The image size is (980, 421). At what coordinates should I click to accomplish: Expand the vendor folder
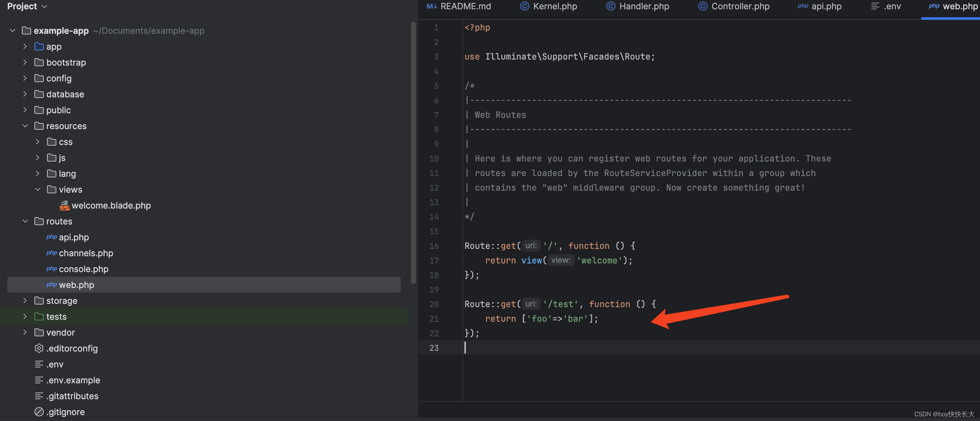(25, 333)
